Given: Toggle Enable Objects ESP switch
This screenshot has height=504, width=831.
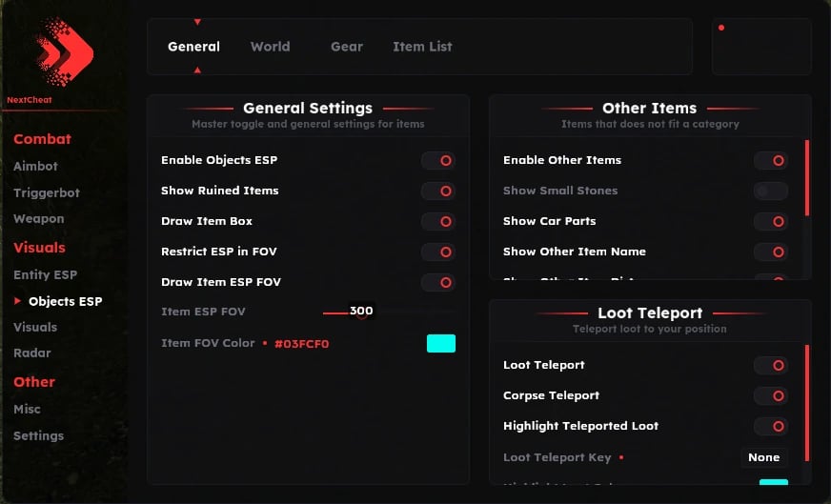Looking at the screenshot, I should (x=438, y=161).
